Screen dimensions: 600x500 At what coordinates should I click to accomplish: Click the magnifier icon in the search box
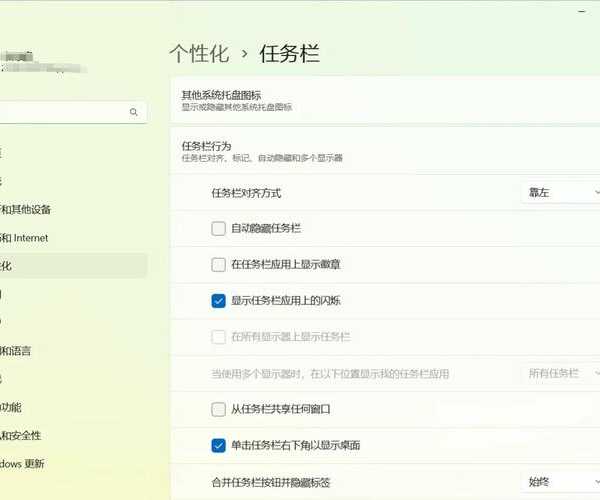pyautogui.click(x=134, y=113)
